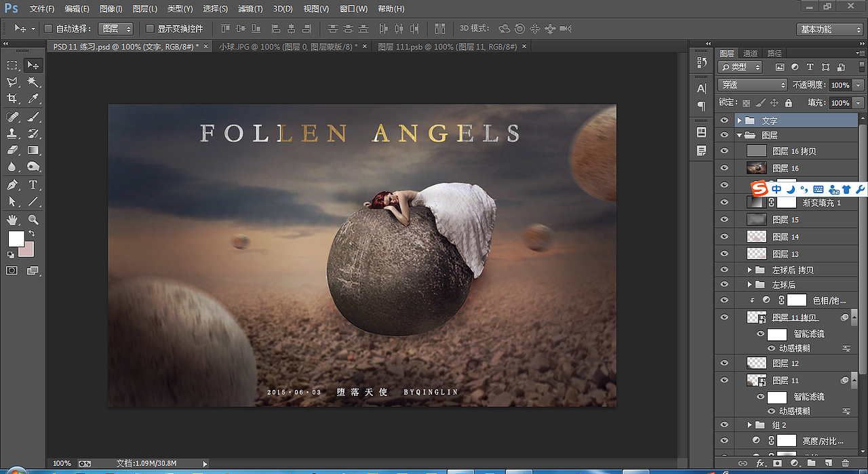The width and height of the screenshot is (868, 474).
Task: Expand the 文字 layer group
Action: pos(739,121)
